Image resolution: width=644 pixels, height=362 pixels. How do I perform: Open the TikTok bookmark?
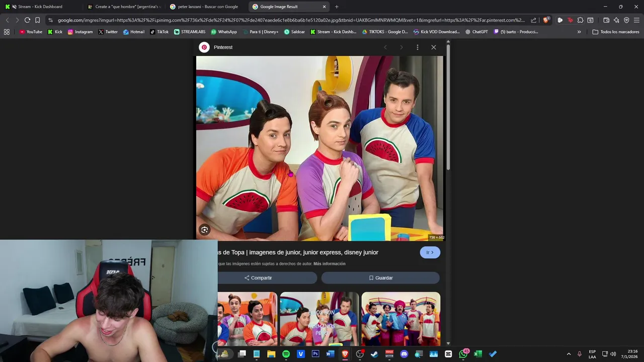point(159,32)
